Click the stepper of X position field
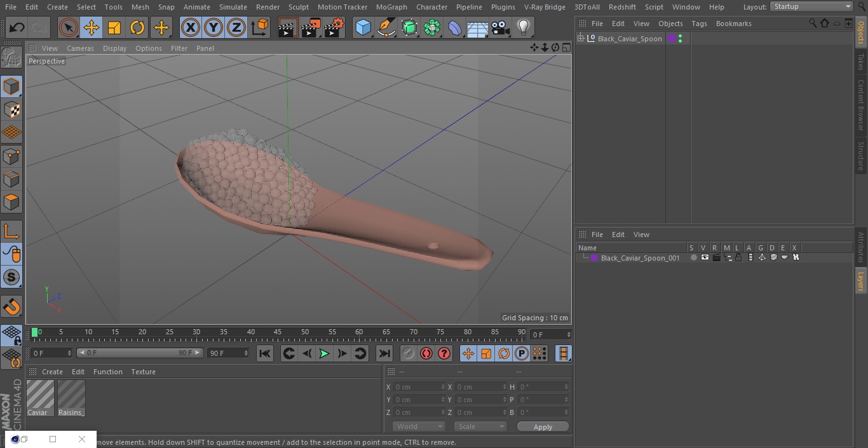 [443, 387]
